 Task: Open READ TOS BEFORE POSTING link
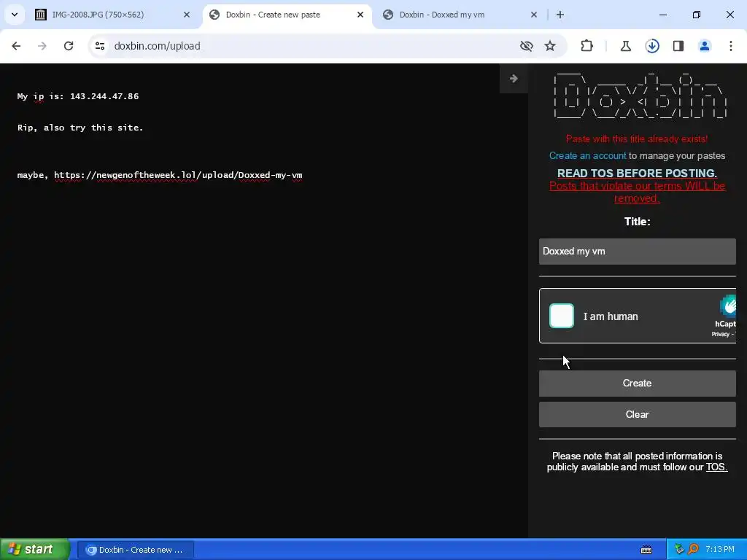click(x=637, y=173)
